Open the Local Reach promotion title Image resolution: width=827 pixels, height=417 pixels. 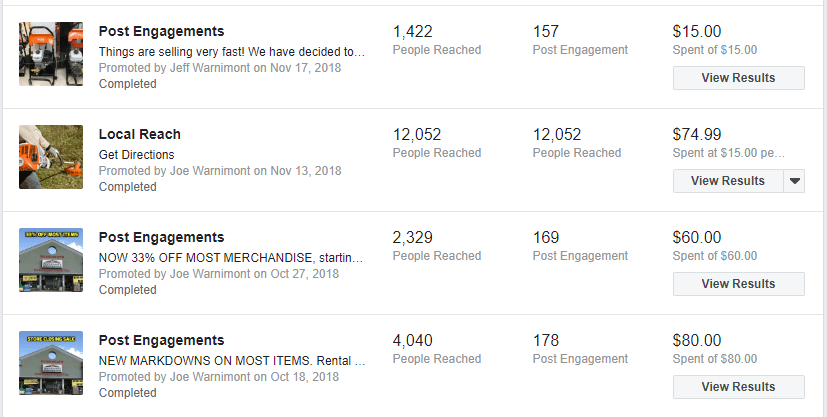click(x=140, y=134)
